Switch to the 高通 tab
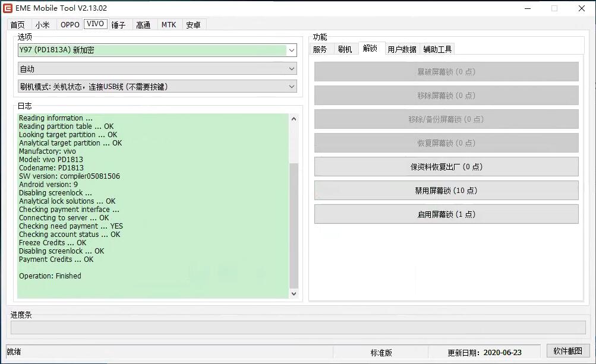Image resolution: width=596 pixels, height=364 pixels. (143, 25)
